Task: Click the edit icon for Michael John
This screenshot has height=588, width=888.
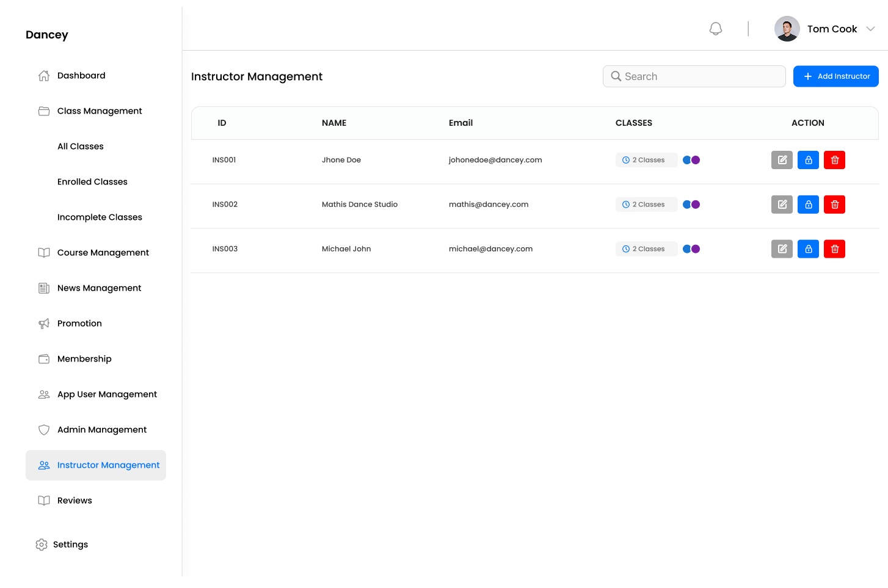Action: click(782, 249)
